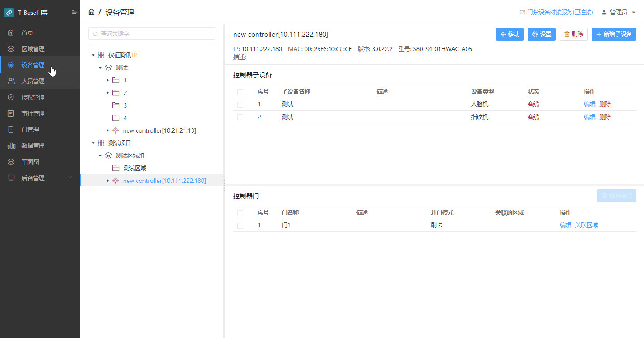Open the 管理员 account dropdown arrow
The image size is (644, 338).
click(634, 13)
